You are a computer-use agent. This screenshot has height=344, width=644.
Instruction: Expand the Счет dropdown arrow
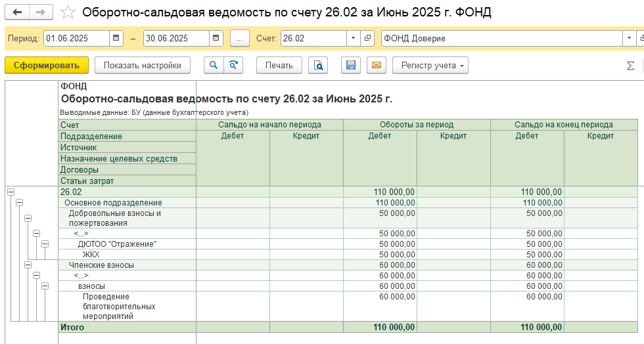coord(354,38)
